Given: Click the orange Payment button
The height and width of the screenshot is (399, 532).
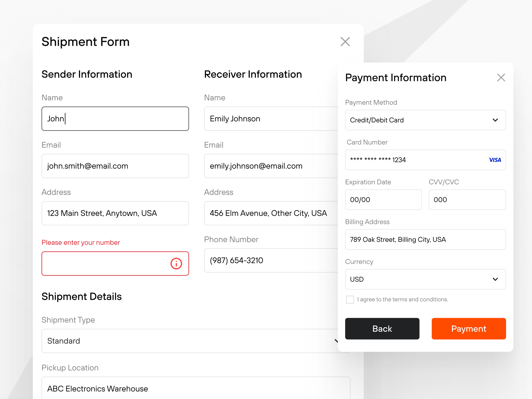Looking at the screenshot, I should (x=468, y=329).
